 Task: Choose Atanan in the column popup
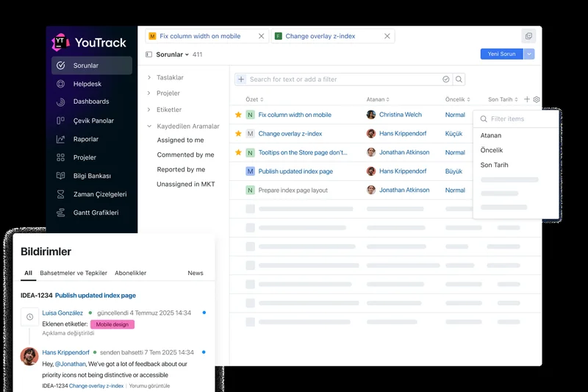[491, 135]
